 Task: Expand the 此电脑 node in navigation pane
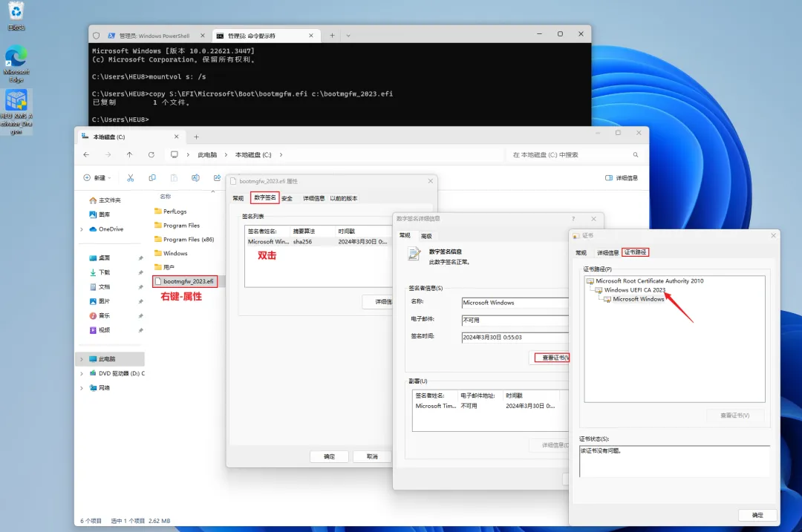pos(82,359)
